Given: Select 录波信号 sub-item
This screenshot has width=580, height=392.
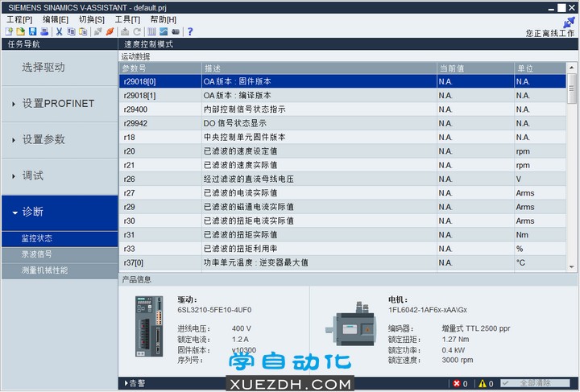Looking at the screenshot, I should 60,254.
